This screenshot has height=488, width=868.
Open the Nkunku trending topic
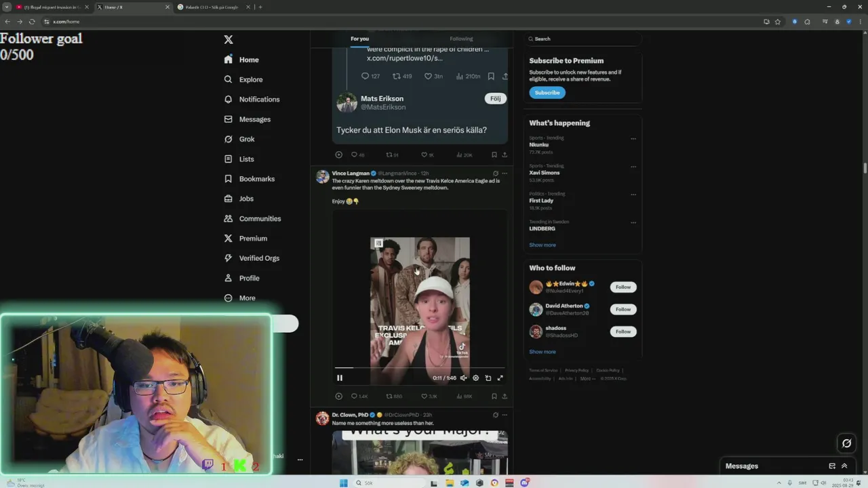(x=539, y=145)
